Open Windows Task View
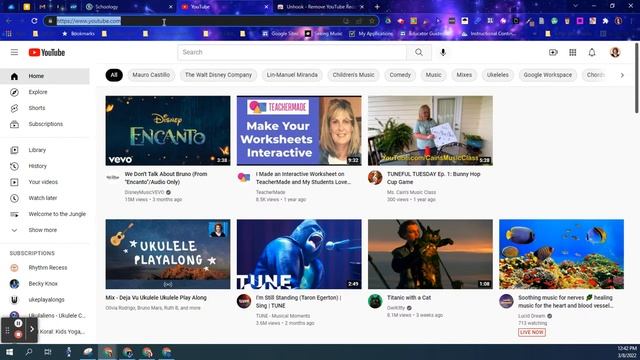Viewport: 640px width, 360px height. [48, 352]
